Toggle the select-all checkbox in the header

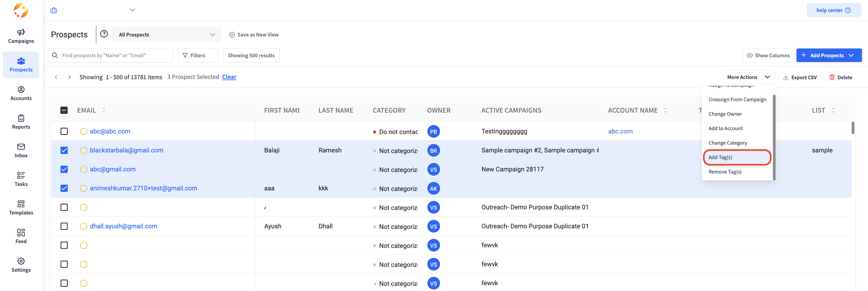[64, 110]
